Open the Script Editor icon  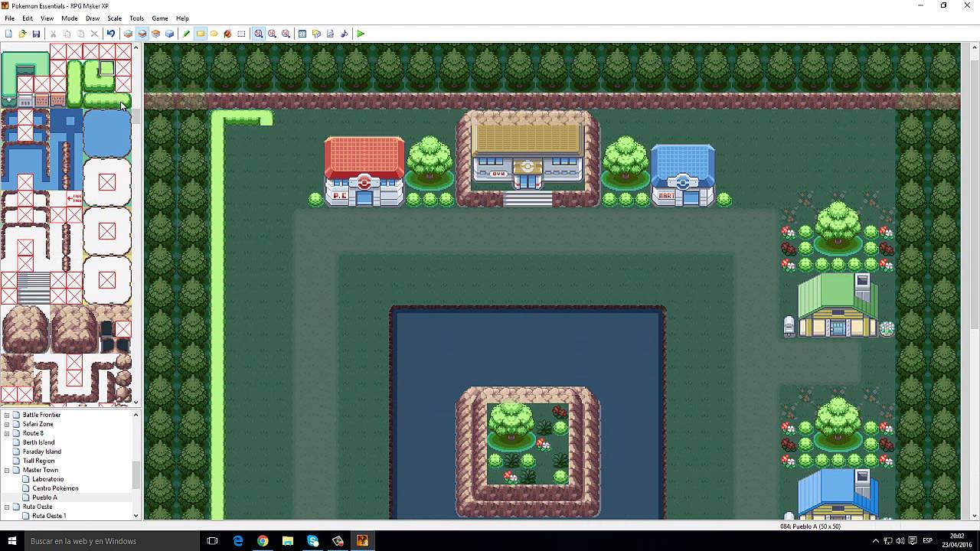point(330,34)
